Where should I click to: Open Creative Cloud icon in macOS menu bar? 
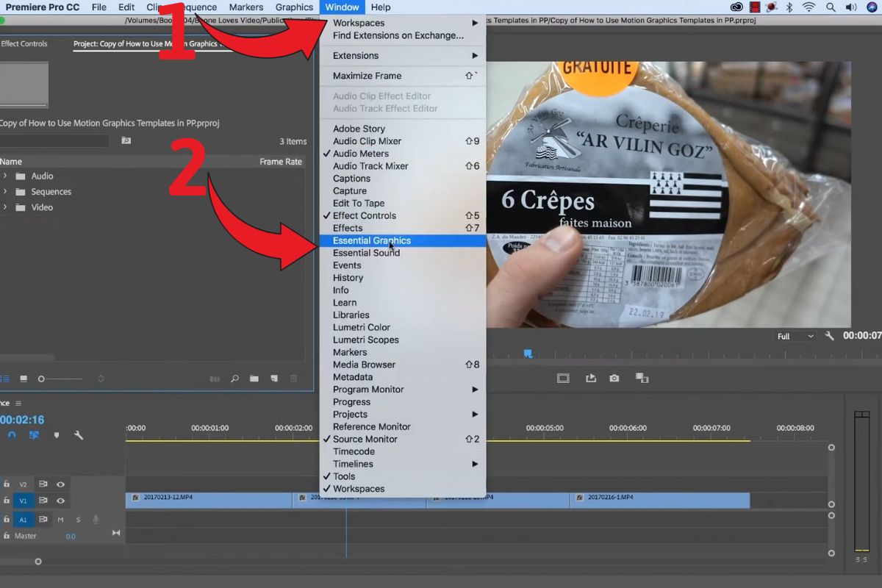click(736, 7)
